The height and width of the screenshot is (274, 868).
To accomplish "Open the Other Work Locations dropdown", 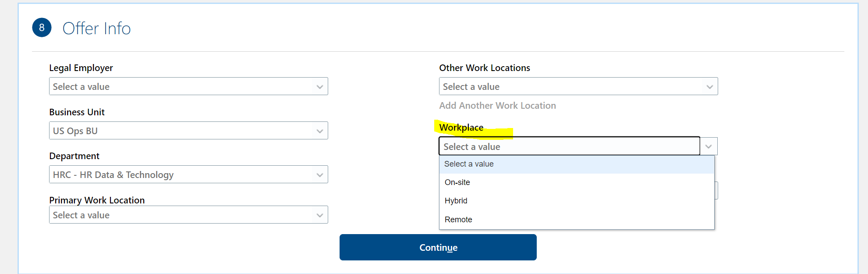I will click(578, 86).
